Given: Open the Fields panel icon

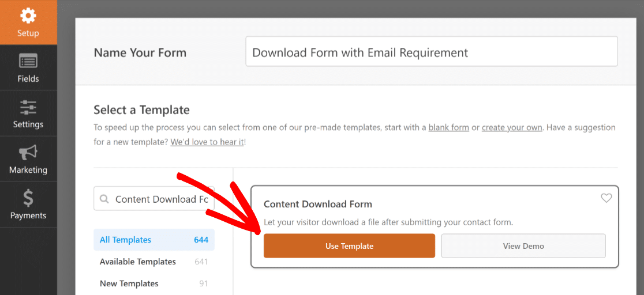Looking at the screenshot, I should pyautogui.click(x=28, y=62).
